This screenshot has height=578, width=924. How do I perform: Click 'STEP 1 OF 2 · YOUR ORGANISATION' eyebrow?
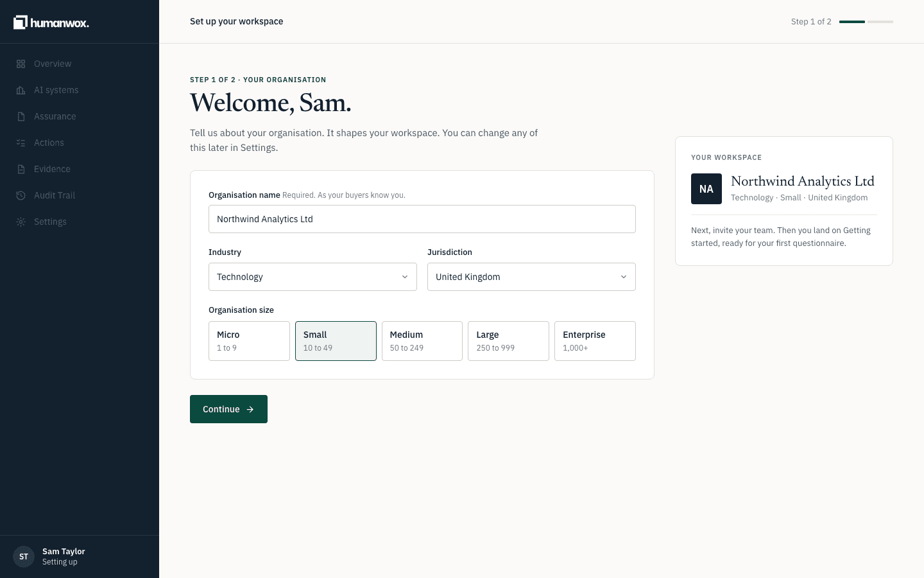coord(258,80)
